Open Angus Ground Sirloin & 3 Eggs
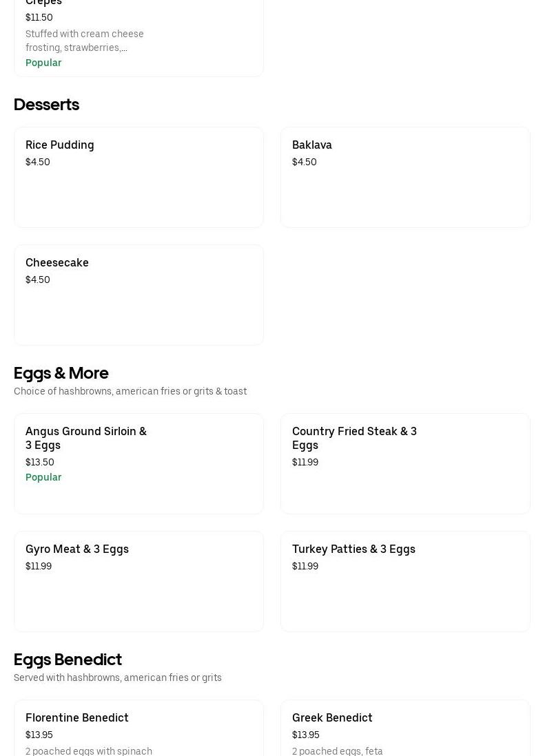The height and width of the screenshot is (756, 554). pos(138,463)
